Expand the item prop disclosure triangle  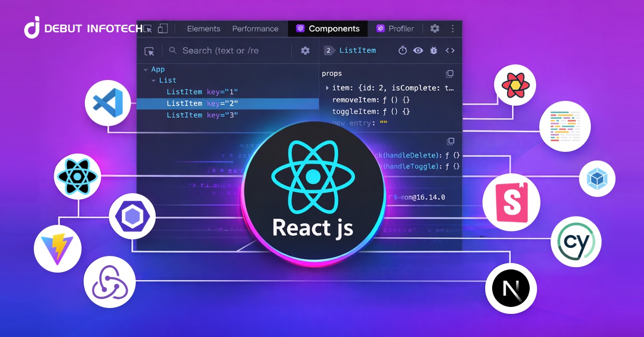tap(326, 87)
